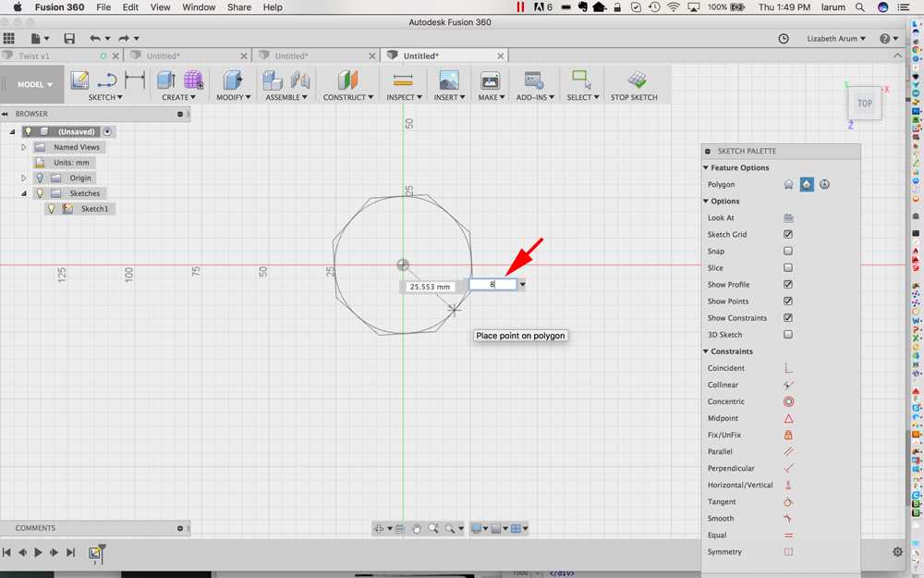This screenshot has height=578, width=924.
Task: Apply the Fix/UnFix lock constraint icon
Action: [x=788, y=436]
